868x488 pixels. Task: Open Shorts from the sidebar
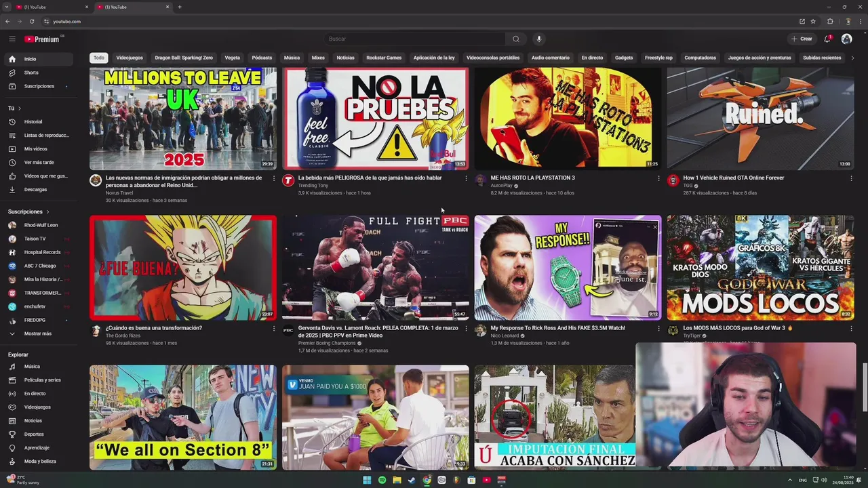39,73
